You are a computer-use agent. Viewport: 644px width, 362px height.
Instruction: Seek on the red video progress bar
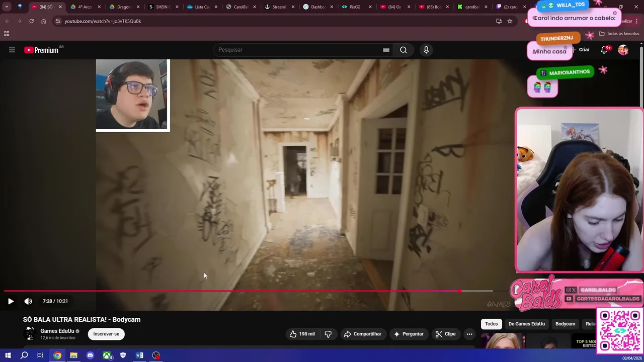coord(232,291)
